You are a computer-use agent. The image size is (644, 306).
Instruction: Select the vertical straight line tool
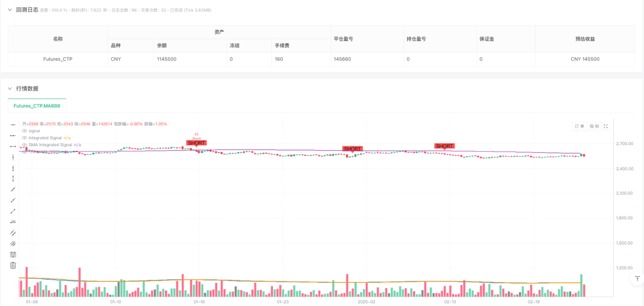pos(13,157)
